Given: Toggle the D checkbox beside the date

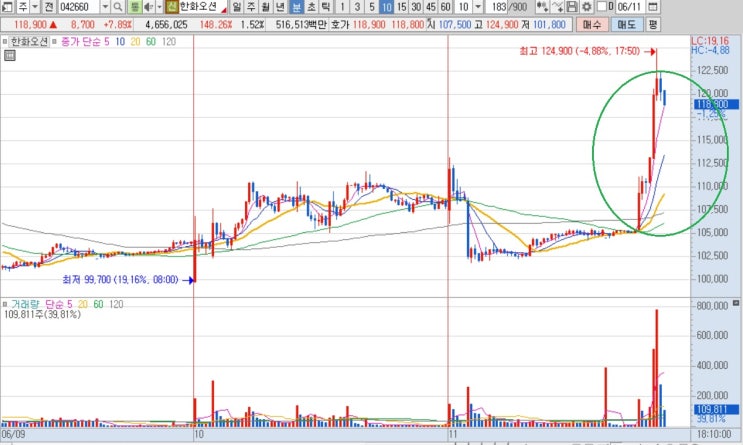Looking at the screenshot, I should [x=601, y=7].
